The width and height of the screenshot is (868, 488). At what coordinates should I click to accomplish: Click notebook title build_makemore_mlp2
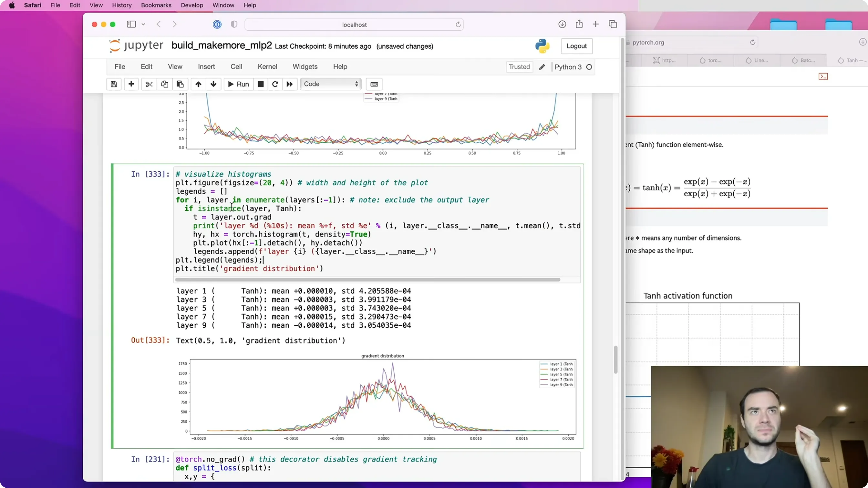coord(222,46)
